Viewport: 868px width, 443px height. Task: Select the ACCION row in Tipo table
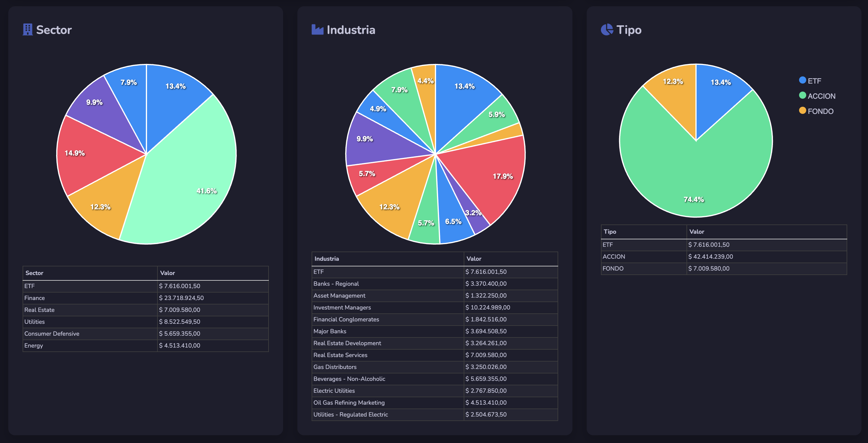(x=614, y=257)
